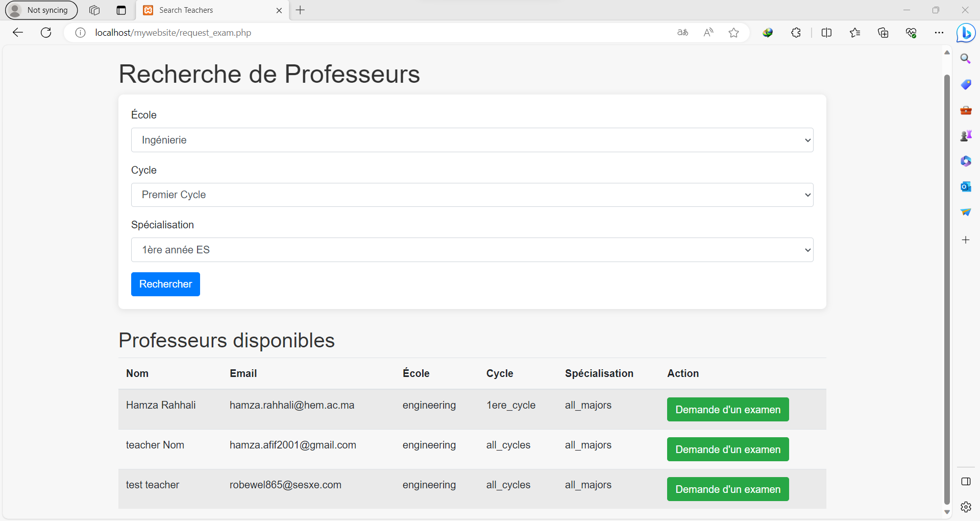Open the Outlook sidebar icon
Viewport: 980px width, 521px height.
(x=965, y=186)
